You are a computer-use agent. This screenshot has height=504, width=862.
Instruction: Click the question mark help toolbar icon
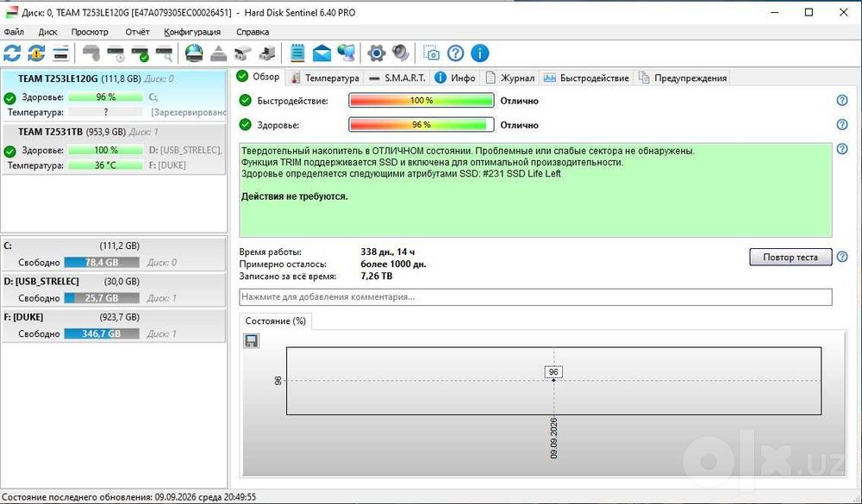click(456, 53)
